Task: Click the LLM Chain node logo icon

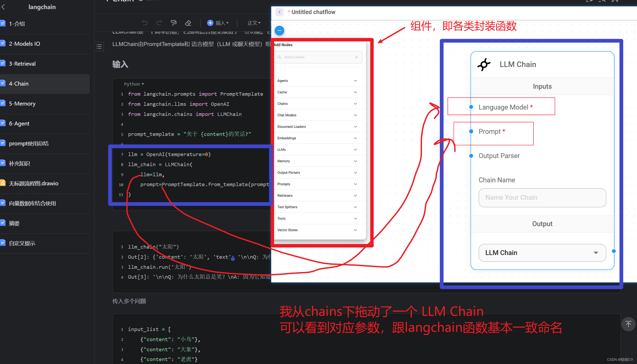Action: [484, 64]
